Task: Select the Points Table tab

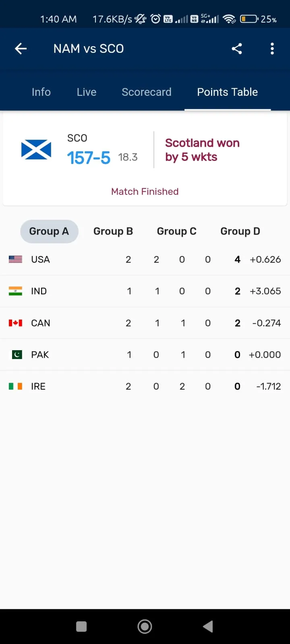Action: (x=228, y=92)
